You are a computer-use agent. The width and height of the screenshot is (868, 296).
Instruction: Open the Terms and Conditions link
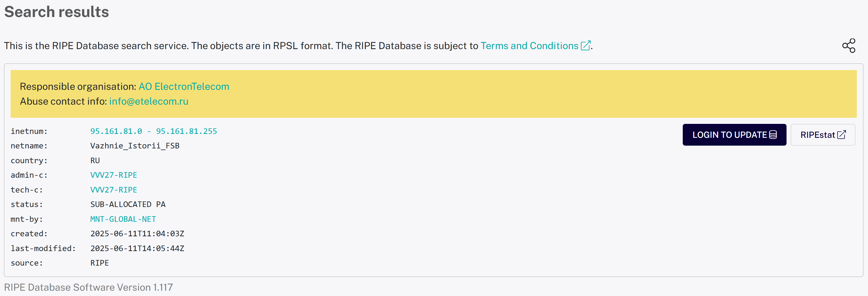pyautogui.click(x=529, y=46)
